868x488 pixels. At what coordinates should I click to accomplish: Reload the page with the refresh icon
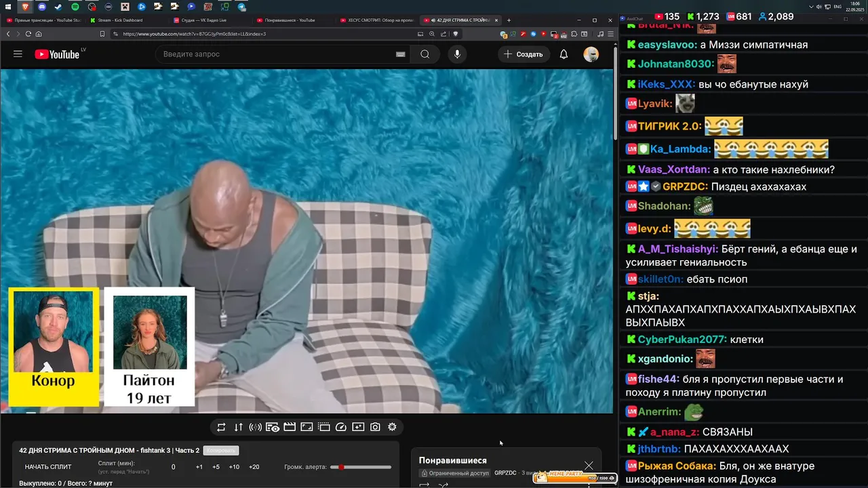tap(28, 34)
